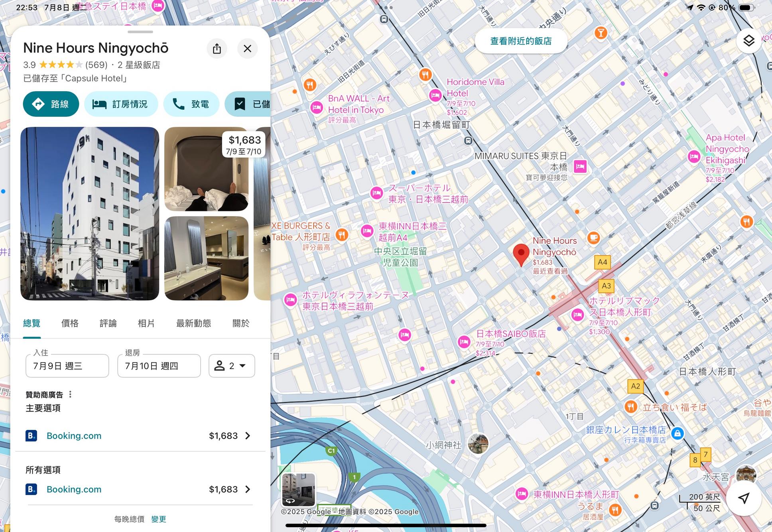
Task: Tap the my-location arrow button
Action: (x=743, y=498)
